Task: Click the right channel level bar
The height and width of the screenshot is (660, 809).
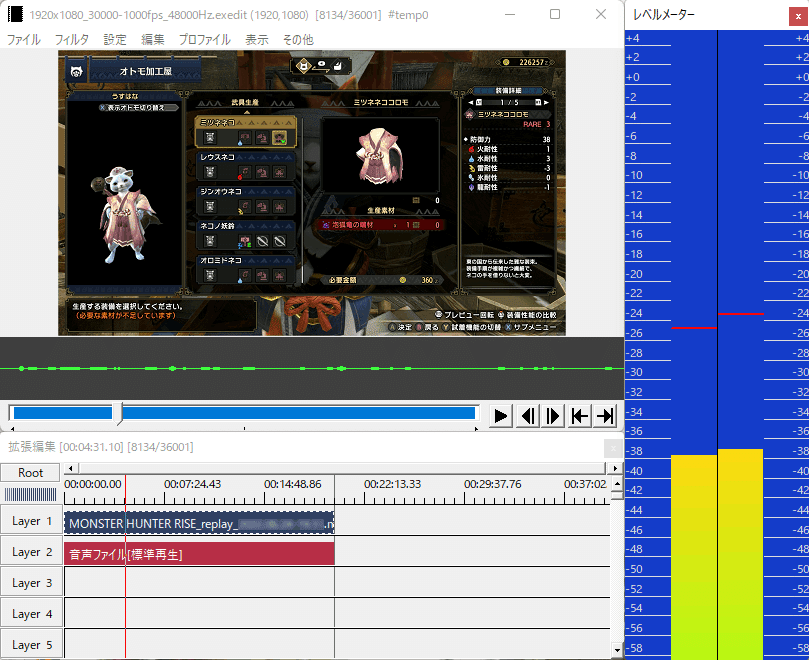Action: point(740,554)
